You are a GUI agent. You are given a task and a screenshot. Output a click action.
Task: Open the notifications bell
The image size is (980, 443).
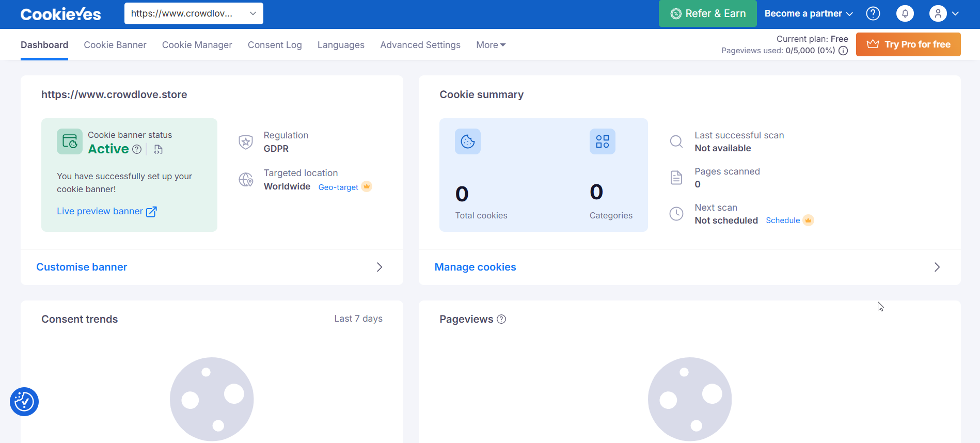click(x=905, y=13)
